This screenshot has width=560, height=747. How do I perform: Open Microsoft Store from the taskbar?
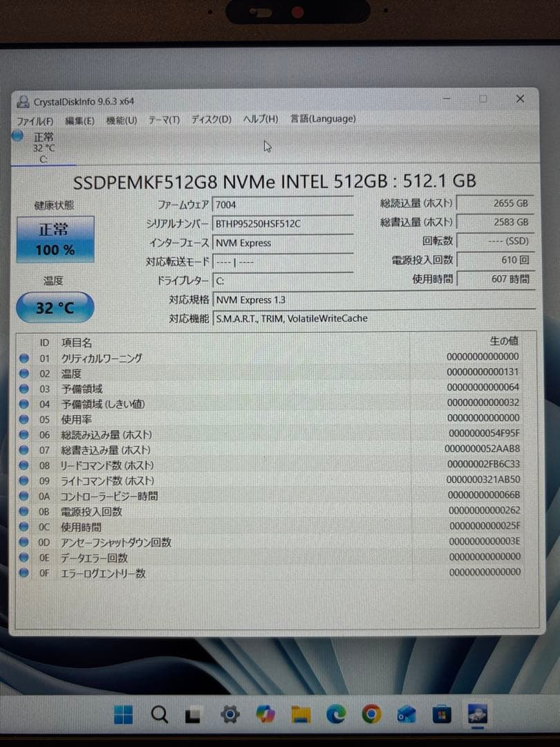[441, 714]
